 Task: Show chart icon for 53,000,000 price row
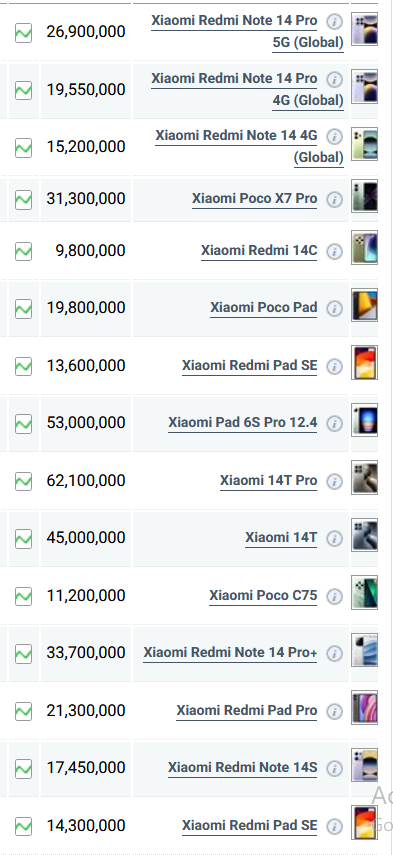pyautogui.click(x=23, y=423)
